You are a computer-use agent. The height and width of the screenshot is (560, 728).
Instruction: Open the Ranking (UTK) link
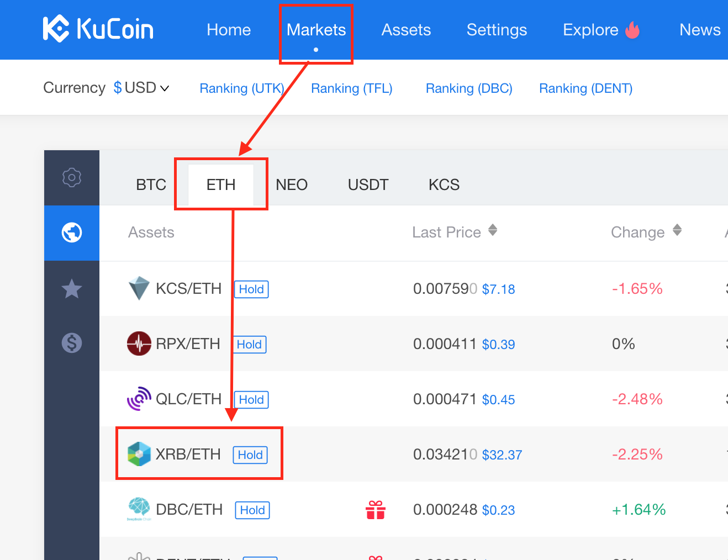242,88
